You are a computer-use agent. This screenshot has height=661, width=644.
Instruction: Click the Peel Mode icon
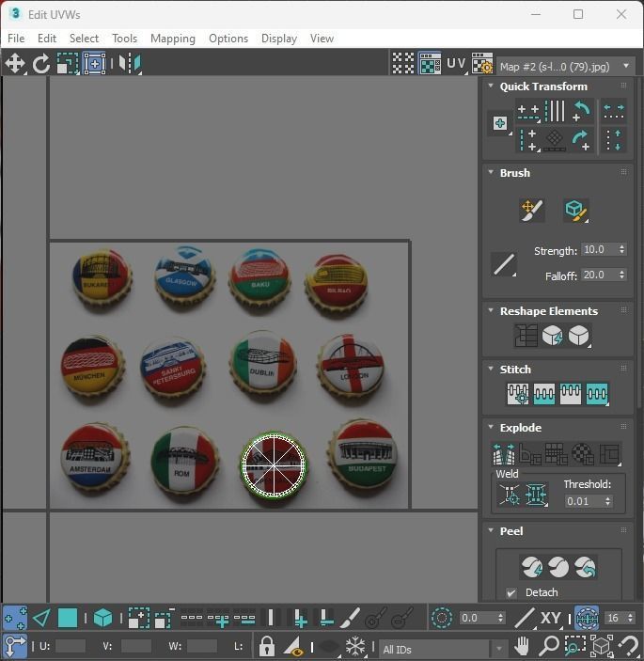pos(558,567)
